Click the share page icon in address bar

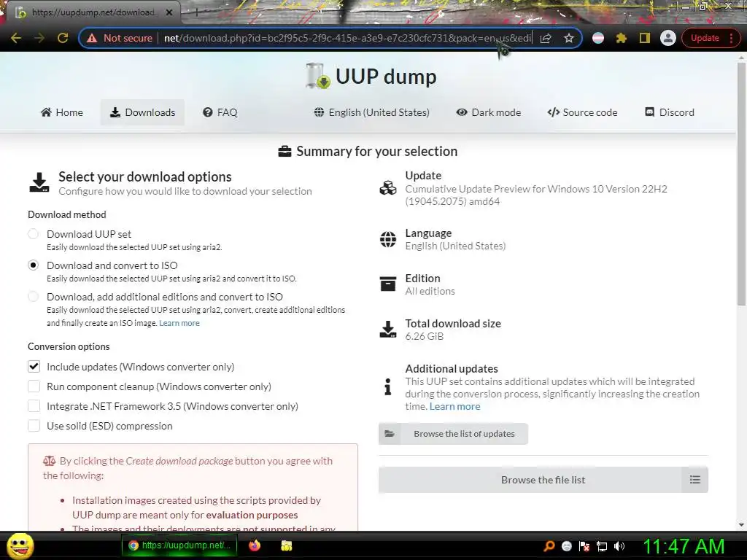tap(546, 38)
